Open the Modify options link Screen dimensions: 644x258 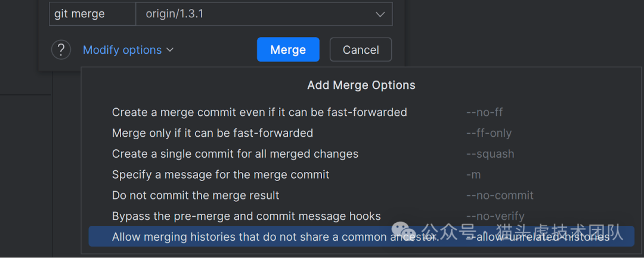point(122,50)
